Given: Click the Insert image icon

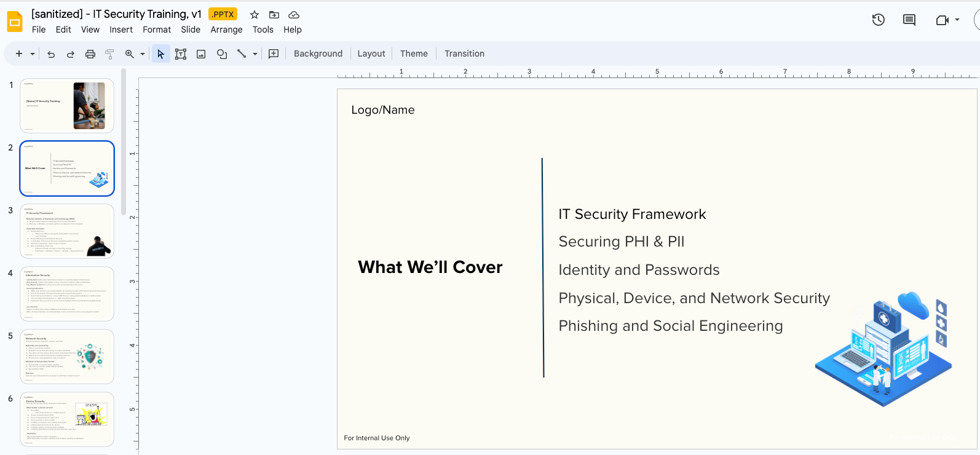Looking at the screenshot, I should point(201,54).
